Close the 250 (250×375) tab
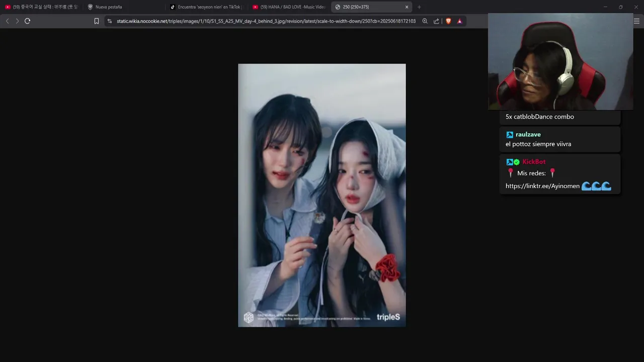Viewport: 644px width, 362px height. pos(407,7)
